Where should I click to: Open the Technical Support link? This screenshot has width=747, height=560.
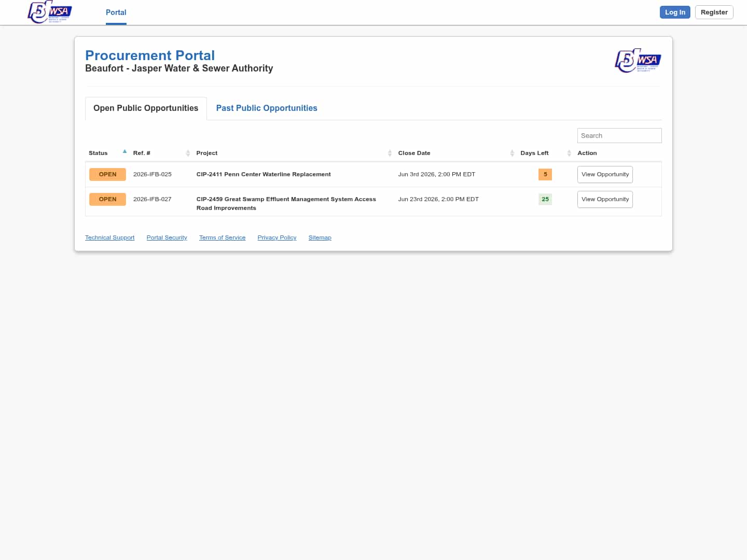pyautogui.click(x=109, y=237)
